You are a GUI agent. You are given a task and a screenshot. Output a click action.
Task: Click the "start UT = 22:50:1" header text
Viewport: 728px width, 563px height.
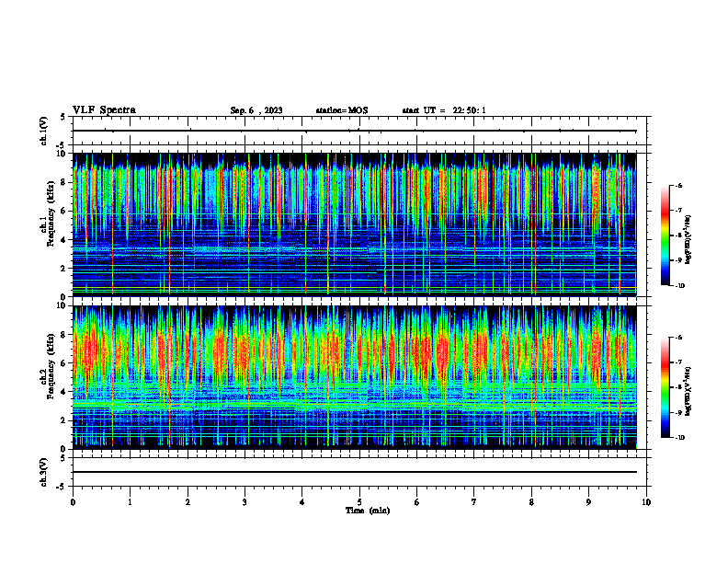click(x=444, y=110)
